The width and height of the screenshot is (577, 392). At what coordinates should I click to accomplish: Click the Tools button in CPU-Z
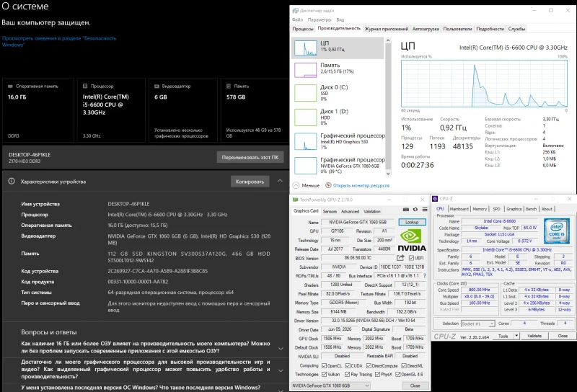(x=503, y=336)
